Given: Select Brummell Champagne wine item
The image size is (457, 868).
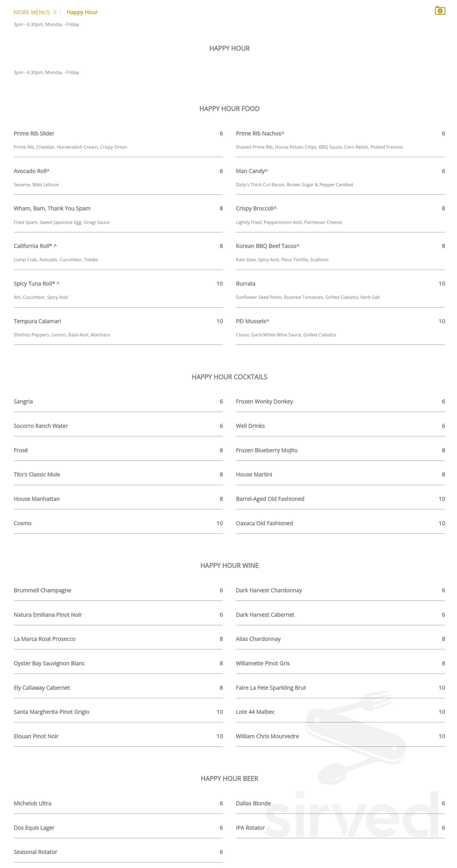Looking at the screenshot, I should [42, 590].
